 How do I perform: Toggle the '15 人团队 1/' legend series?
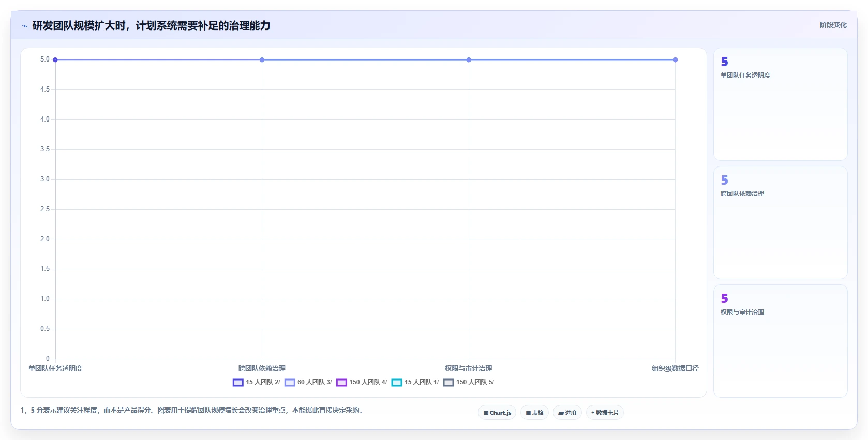click(x=415, y=382)
